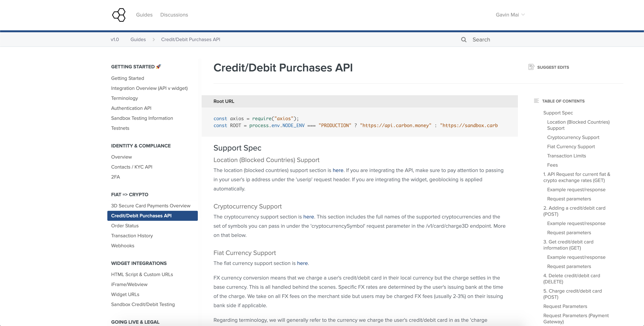
Task: Click the Suggest Edits pencil icon
Action: 531,67
